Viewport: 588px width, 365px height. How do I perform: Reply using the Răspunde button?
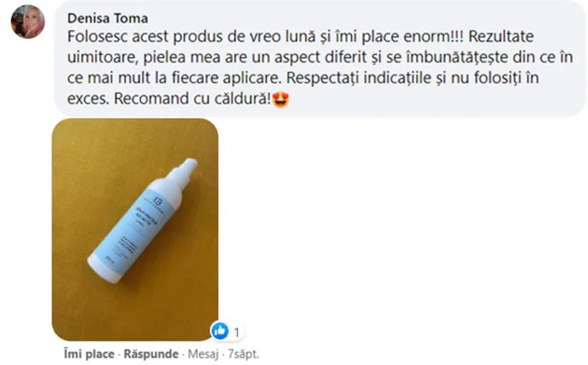pos(151,354)
